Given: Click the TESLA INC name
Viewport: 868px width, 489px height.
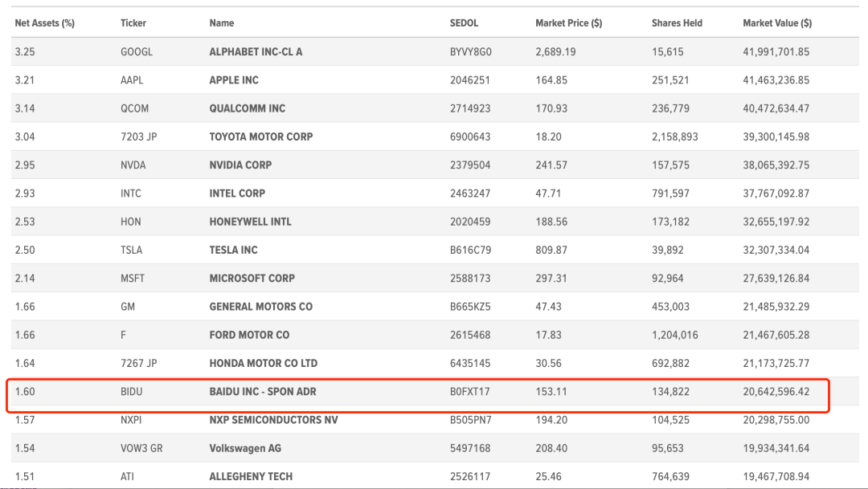Looking at the screenshot, I should click(233, 250).
